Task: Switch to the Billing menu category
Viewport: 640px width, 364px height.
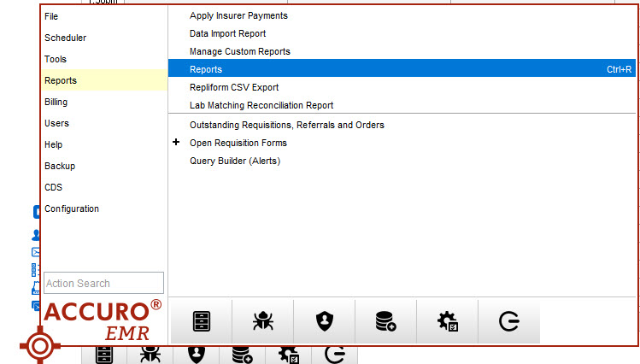Action: click(x=56, y=102)
